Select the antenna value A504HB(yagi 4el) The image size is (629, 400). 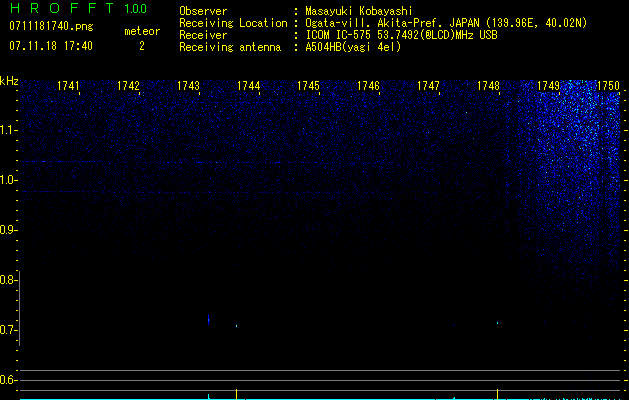[353, 47]
